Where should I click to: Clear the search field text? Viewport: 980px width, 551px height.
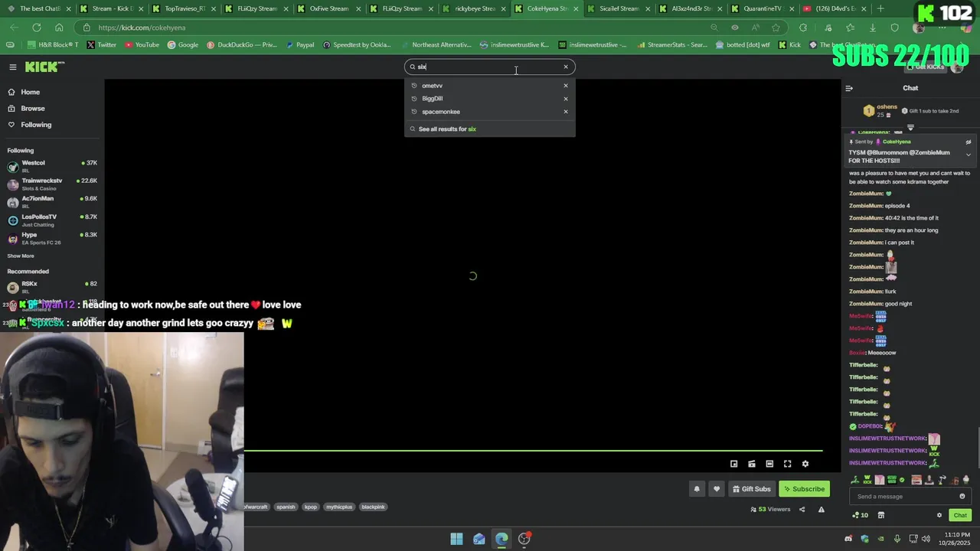click(566, 67)
